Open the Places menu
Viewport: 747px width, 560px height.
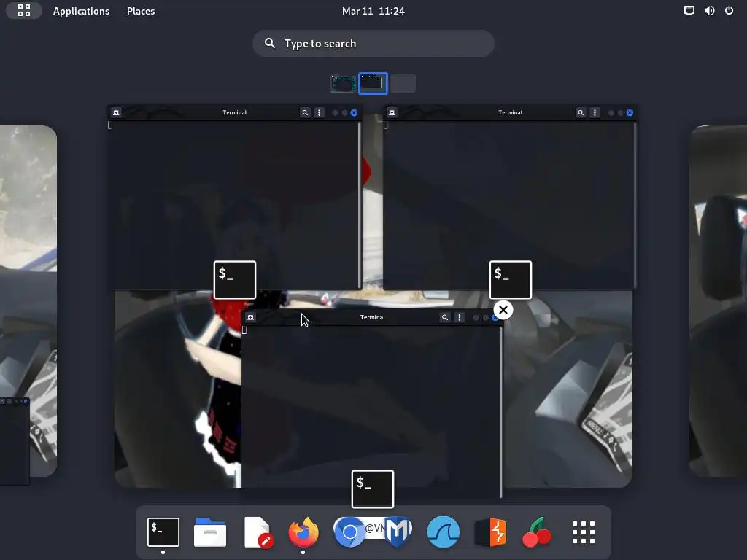click(x=141, y=11)
